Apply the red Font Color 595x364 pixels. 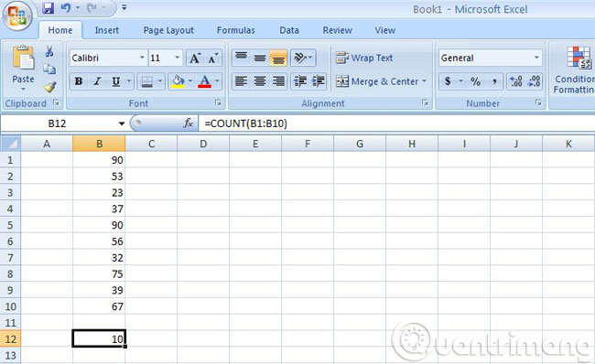tap(204, 81)
